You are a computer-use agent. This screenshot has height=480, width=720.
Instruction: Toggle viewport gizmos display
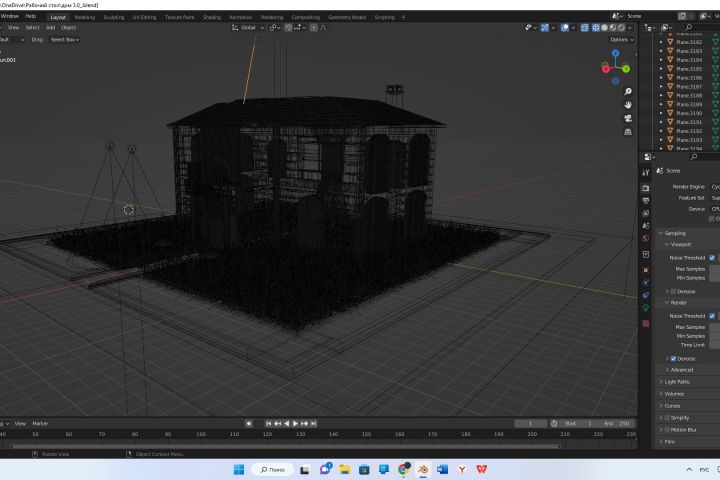coord(545,28)
